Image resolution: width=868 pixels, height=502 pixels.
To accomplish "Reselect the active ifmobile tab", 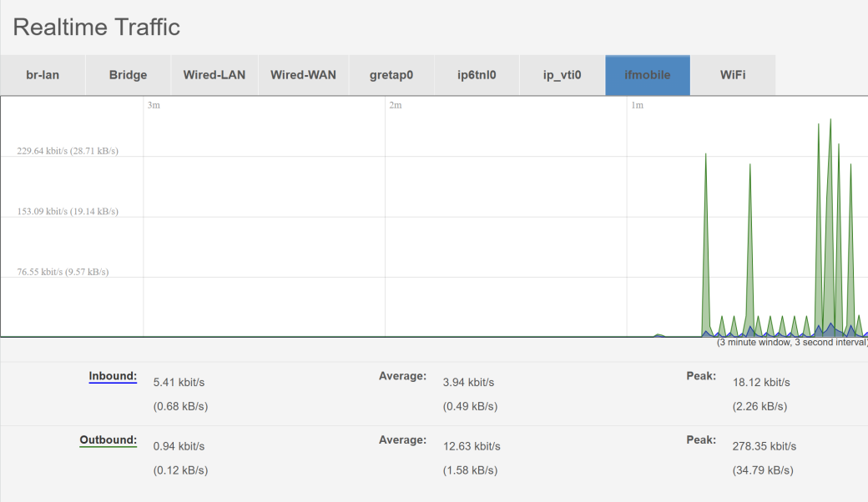I will tap(648, 74).
